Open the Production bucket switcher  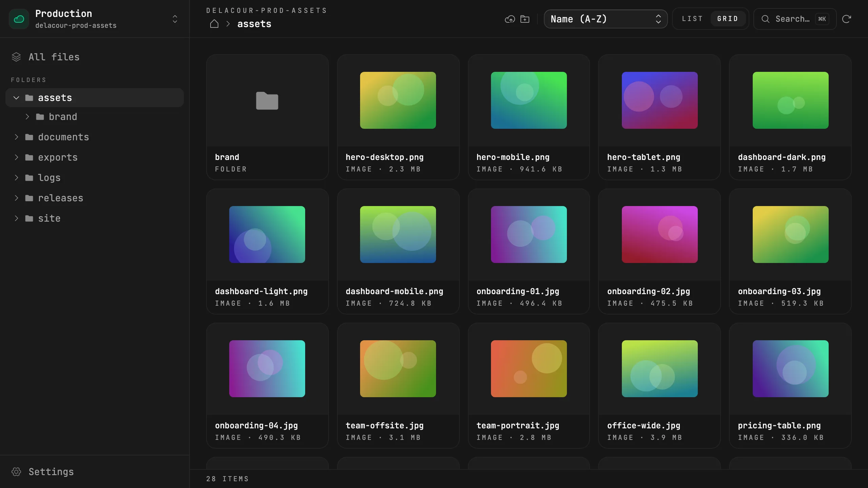tap(95, 19)
